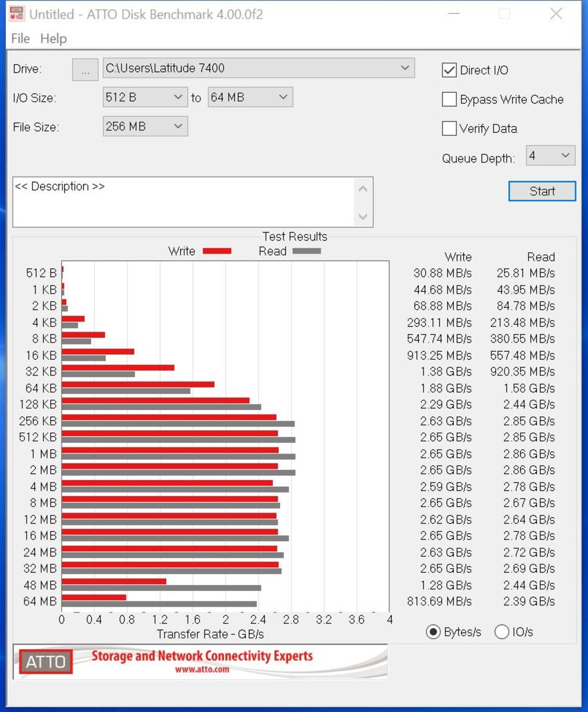
Task: Open the File menu
Action: (21, 38)
